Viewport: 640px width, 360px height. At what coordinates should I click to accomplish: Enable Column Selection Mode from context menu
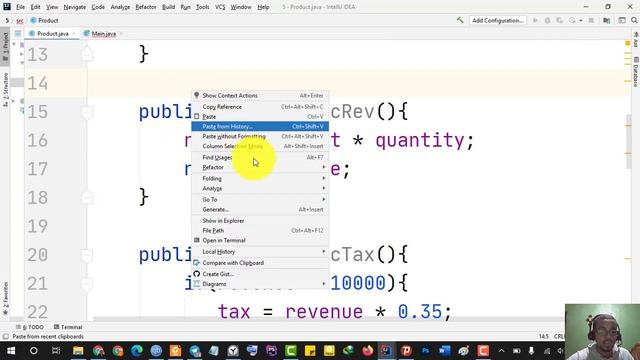[x=260, y=146]
